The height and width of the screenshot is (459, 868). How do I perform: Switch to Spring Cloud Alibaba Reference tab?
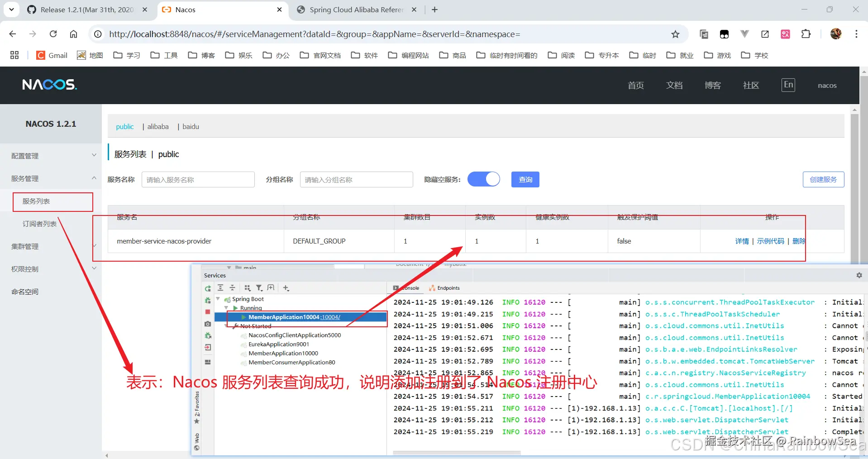357,10
